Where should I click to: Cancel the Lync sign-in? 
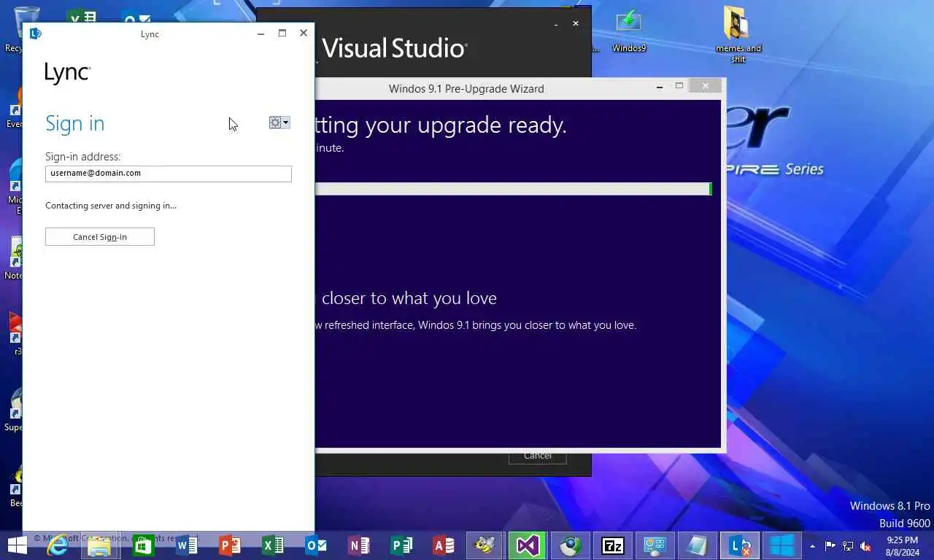pyautogui.click(x=100, y=237)
